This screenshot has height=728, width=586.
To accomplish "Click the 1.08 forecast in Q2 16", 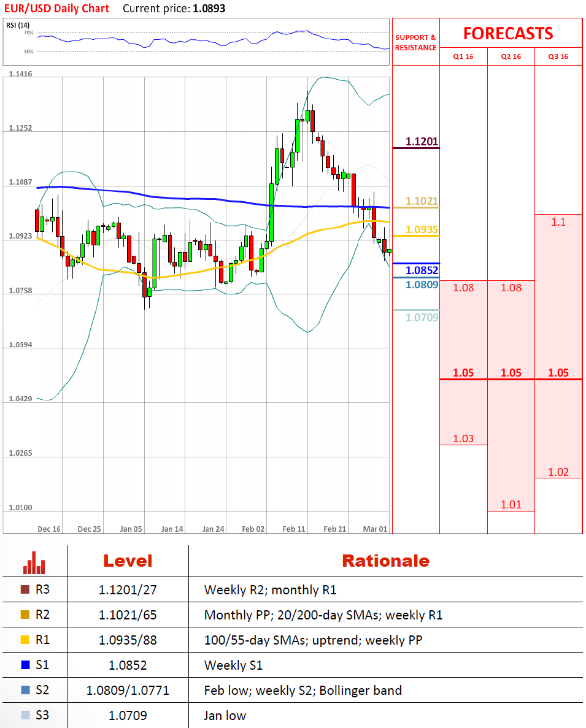I will tap(511, 288).
